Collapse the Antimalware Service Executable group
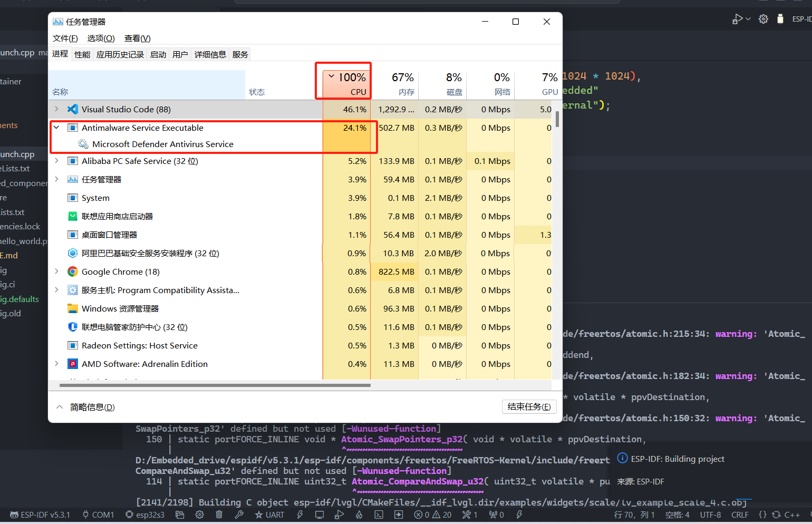812x524 pixels. 57,128
